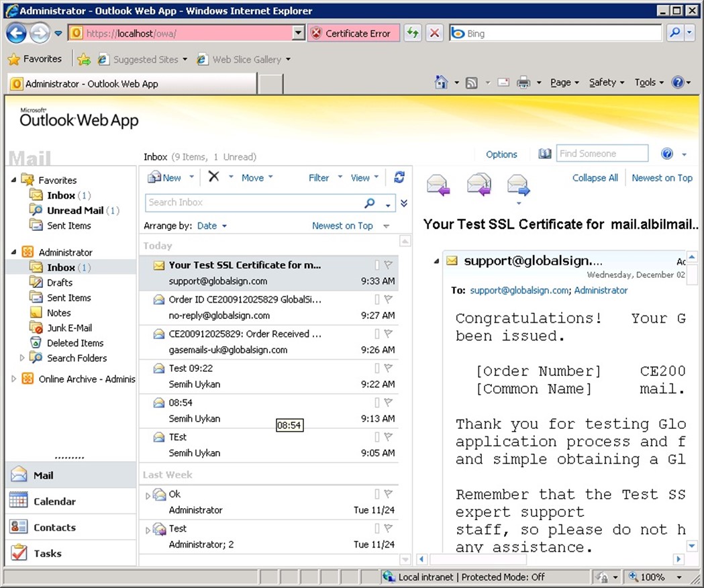Click the Reply icon in reading pane
Viewport: 704px width, 588px height.
tap(438, 184)
